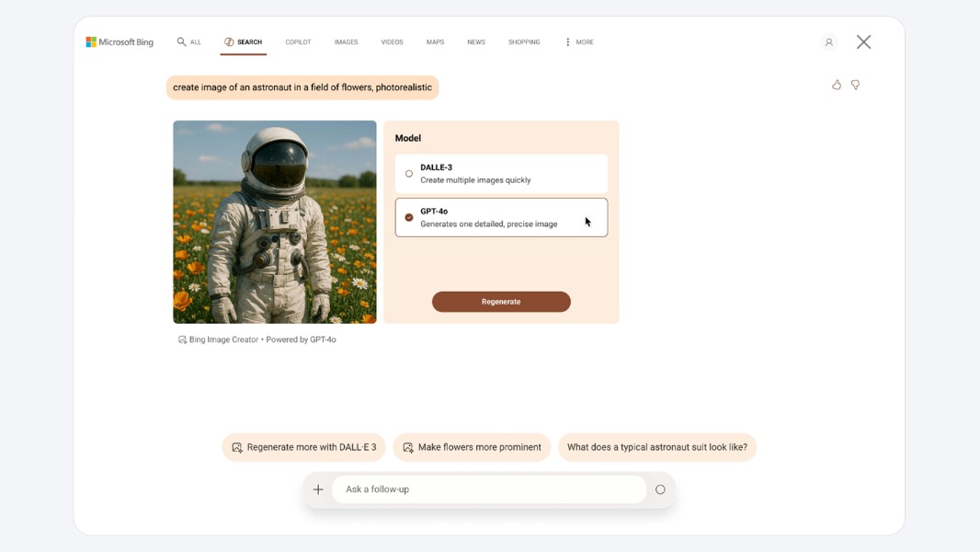Click the Ask a follow-up input field
This screenshot has height=552, width=980.
coord(487,489)
